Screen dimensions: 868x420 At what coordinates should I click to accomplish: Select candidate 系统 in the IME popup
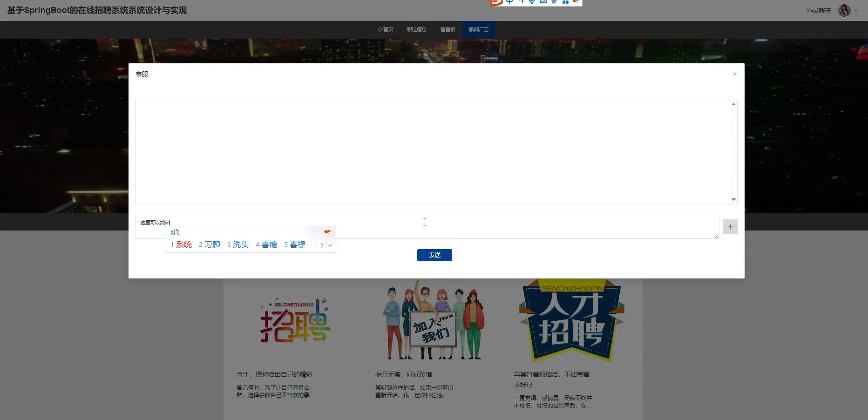point(182,244)
